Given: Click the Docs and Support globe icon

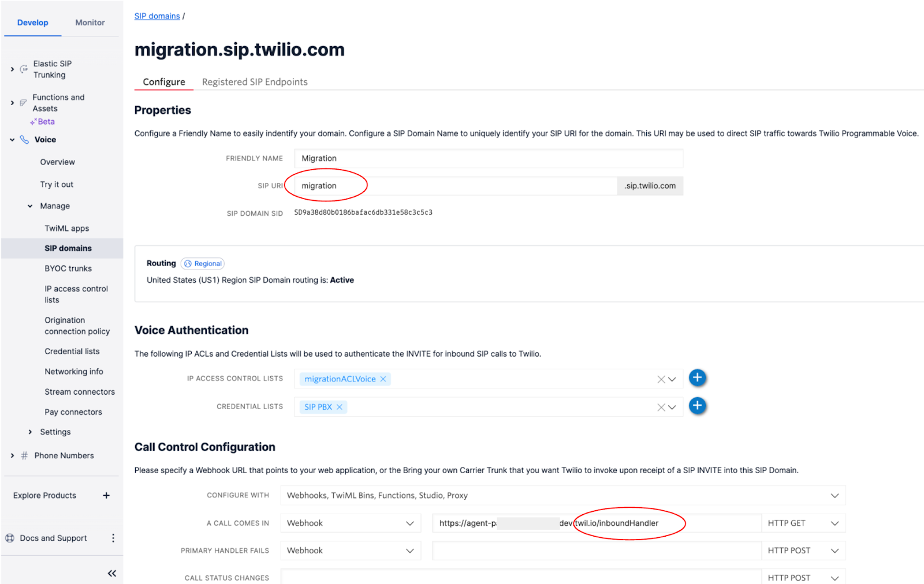Looking at the screenshot, I should click(x=10, y=538).
